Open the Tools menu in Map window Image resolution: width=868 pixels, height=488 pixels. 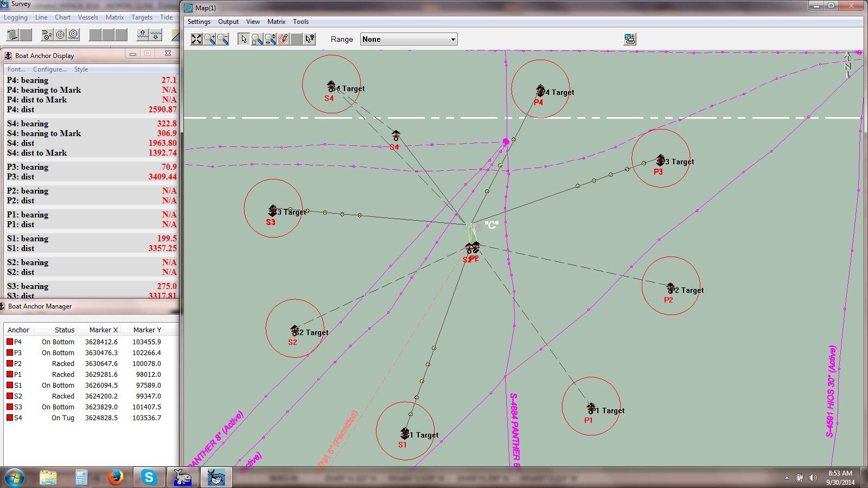301,22
